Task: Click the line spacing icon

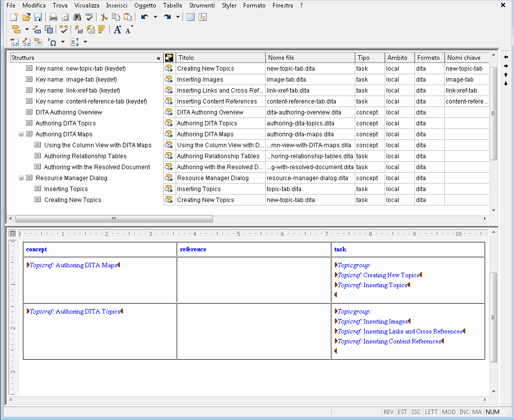Action: 75,42
